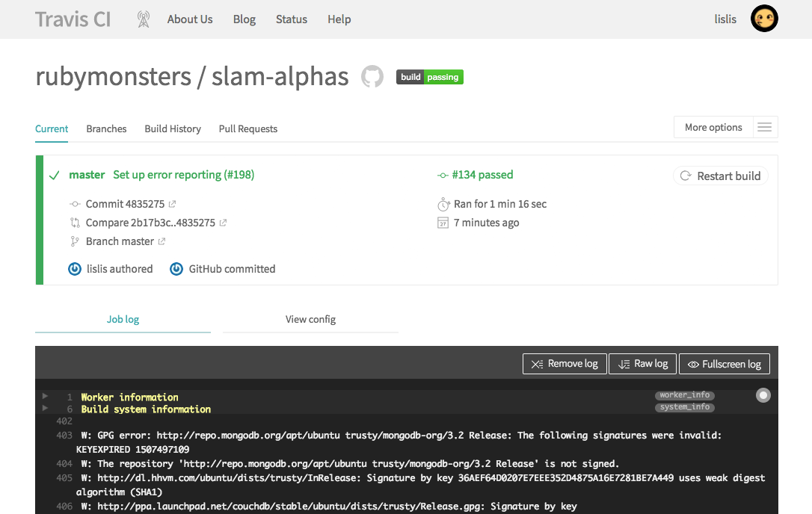Open the broadcast tower icon in header
The width and height of the screenshot is (812, 514).
click(x=144, y=19)
